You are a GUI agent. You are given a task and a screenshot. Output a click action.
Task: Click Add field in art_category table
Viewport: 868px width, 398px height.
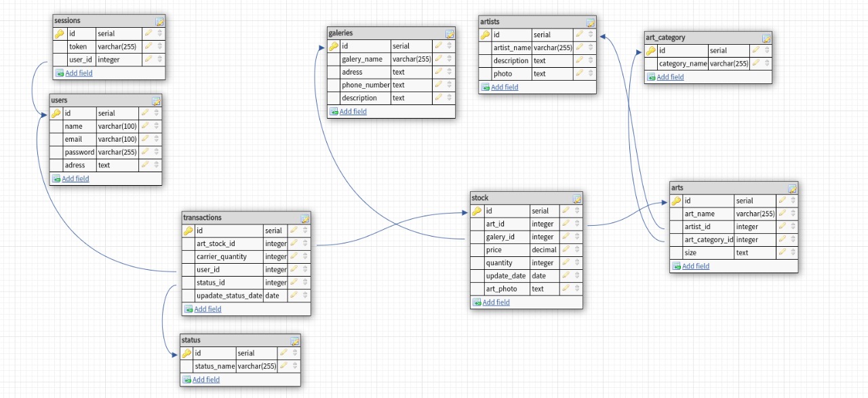670,77
